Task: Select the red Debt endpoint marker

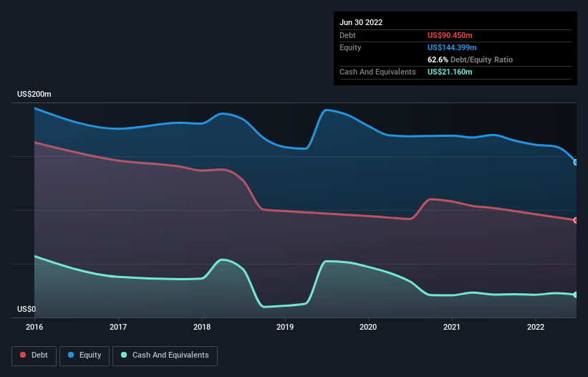Action: coord(576,220)
